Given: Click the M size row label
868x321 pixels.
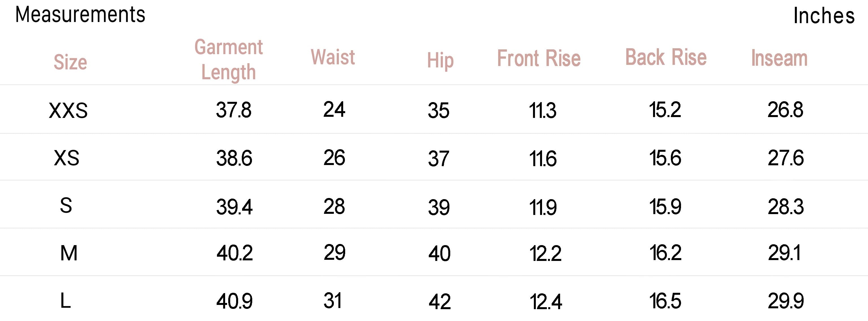Looking at the screenshot, I should [x=69, y=253].
